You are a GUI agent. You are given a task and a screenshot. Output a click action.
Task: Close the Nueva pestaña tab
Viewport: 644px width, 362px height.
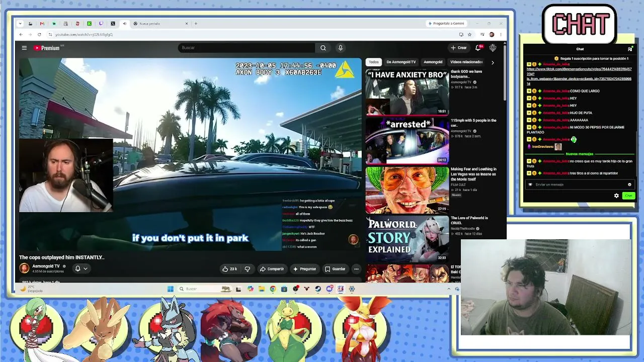coord(187,24)
